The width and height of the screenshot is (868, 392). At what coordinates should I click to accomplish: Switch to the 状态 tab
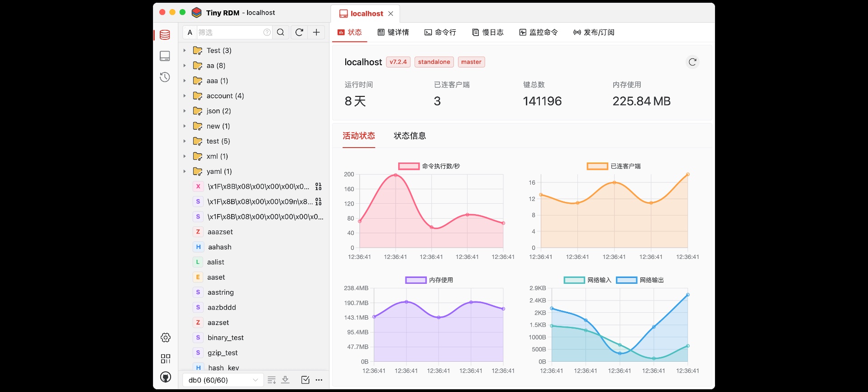coord(350,32)
